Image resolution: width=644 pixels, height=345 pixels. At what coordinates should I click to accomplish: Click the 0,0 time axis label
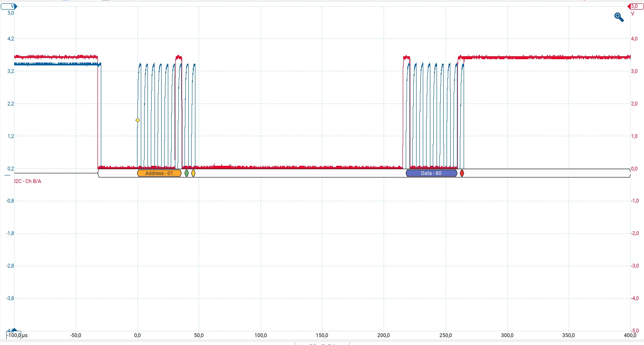click(137, 335)
